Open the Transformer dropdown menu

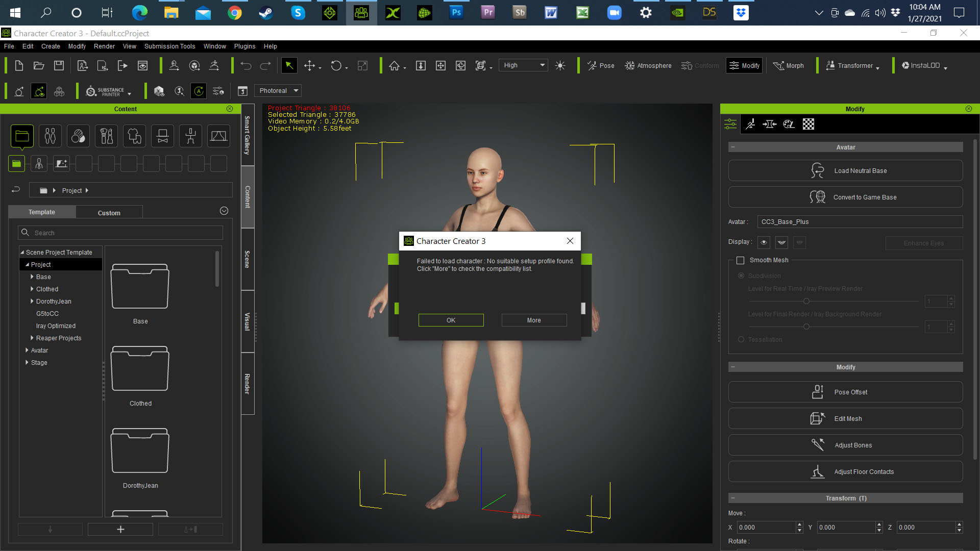coord(852,66)
